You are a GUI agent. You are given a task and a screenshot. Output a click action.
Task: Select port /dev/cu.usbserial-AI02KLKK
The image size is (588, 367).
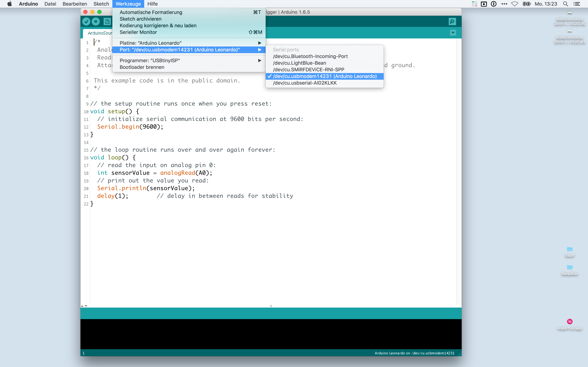(x=305, y=83)
